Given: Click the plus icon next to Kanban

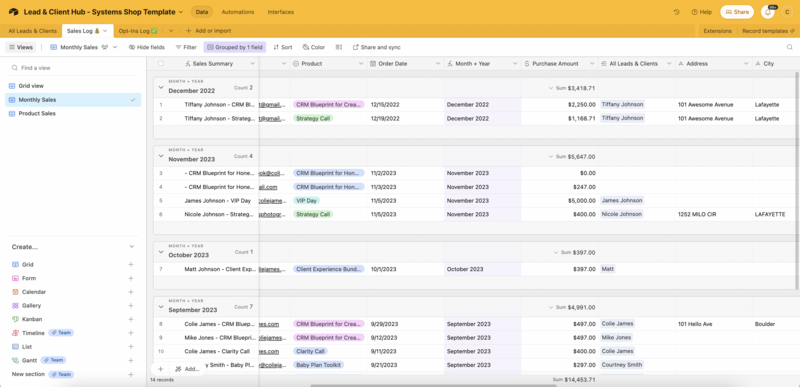Looking at the screenshot, I should point(131,319).
